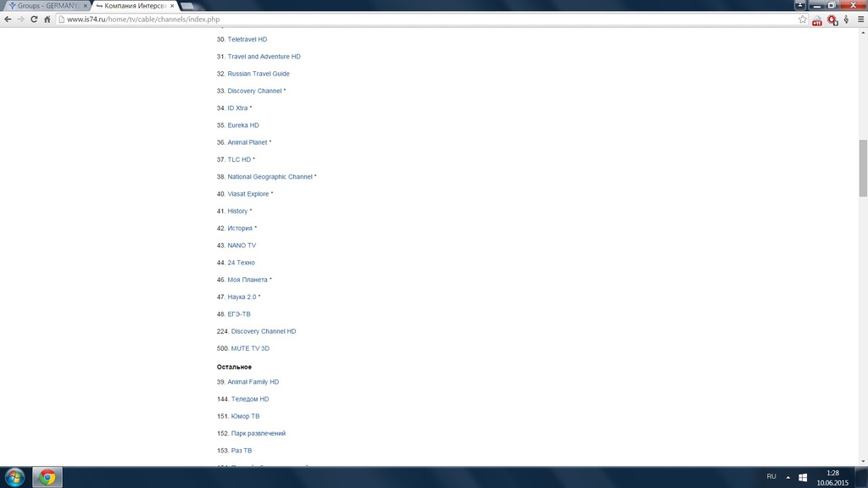Open the Eureka HD channel link
This screenshot has width=868, height=488.
click(x=243, y=125)
